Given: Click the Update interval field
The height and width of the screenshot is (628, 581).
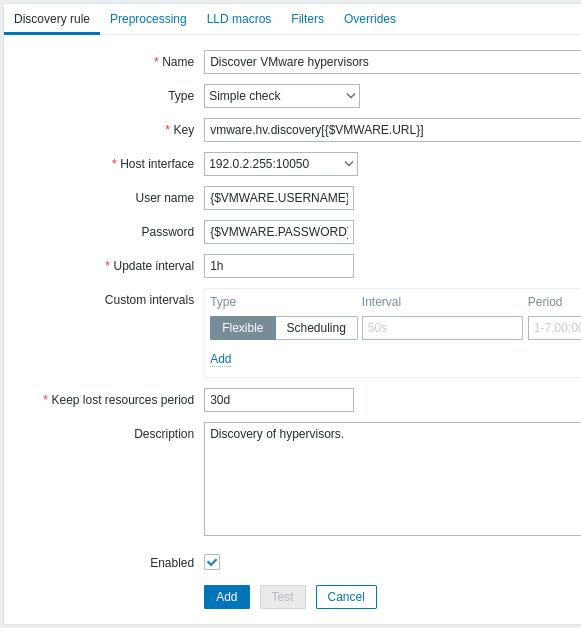Looking at the screenshot, I should coord(279,266).
